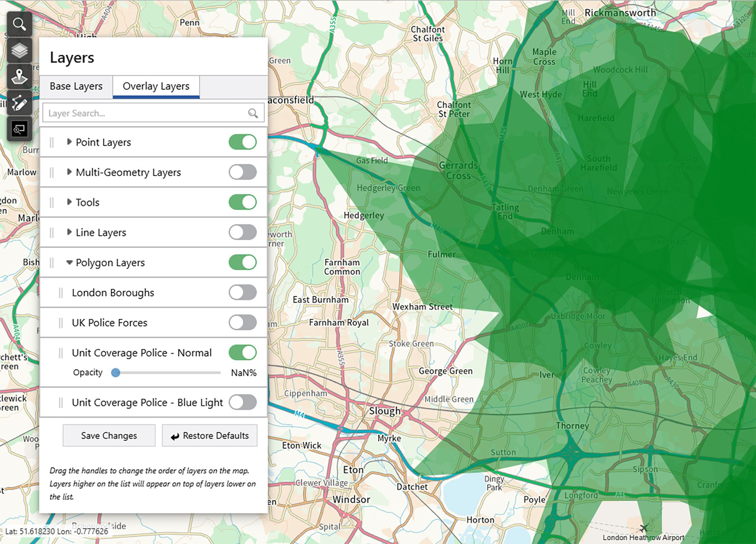Click the Windsor label on the map
Viewport: 756px width, 544px height.
351,499
